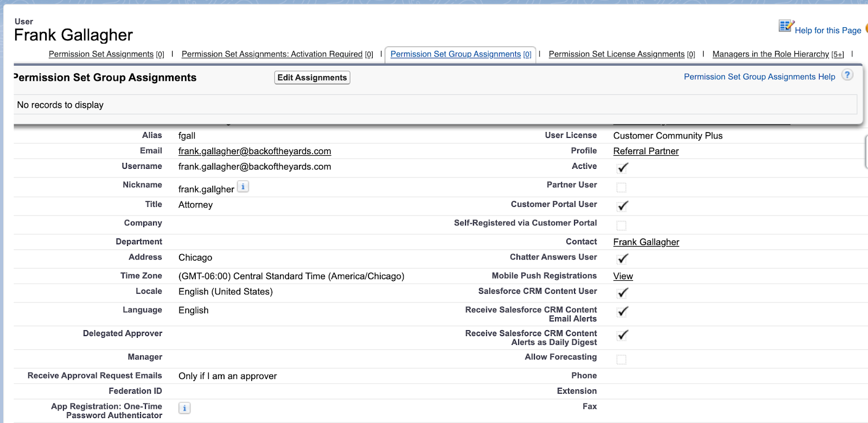Select 'Only if I am an approver' text
Screen dimensions: 868x423
(x=227, y=376)
